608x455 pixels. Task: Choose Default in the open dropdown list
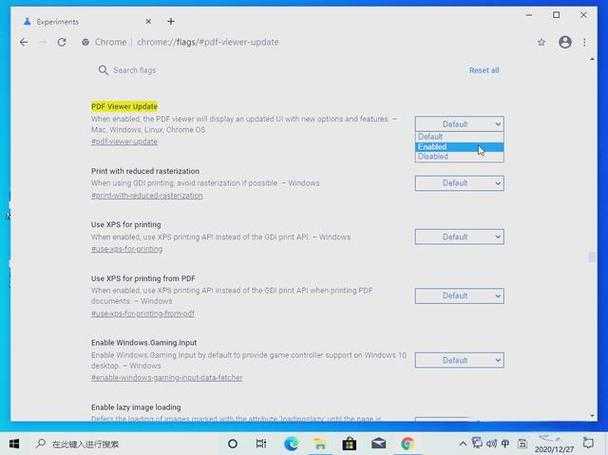pyautogui.click(x=459, y=137)
